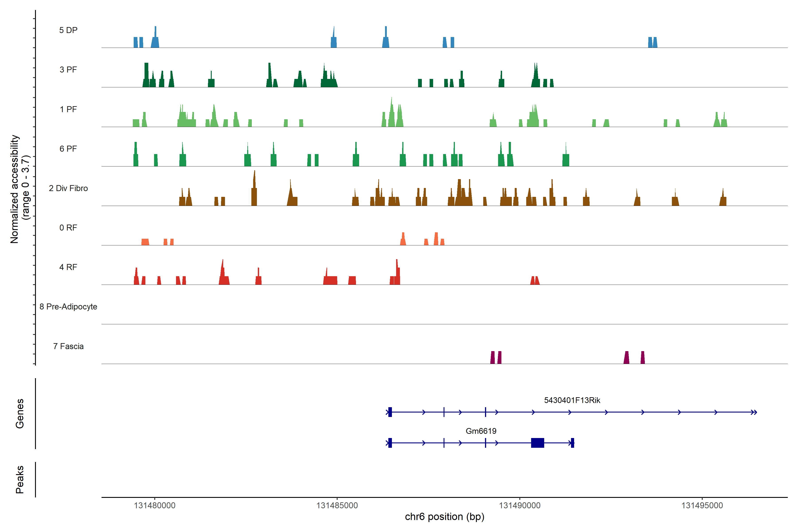Click the 6 PF track label
Screen dimensions: 798x532
click(68, 149)
